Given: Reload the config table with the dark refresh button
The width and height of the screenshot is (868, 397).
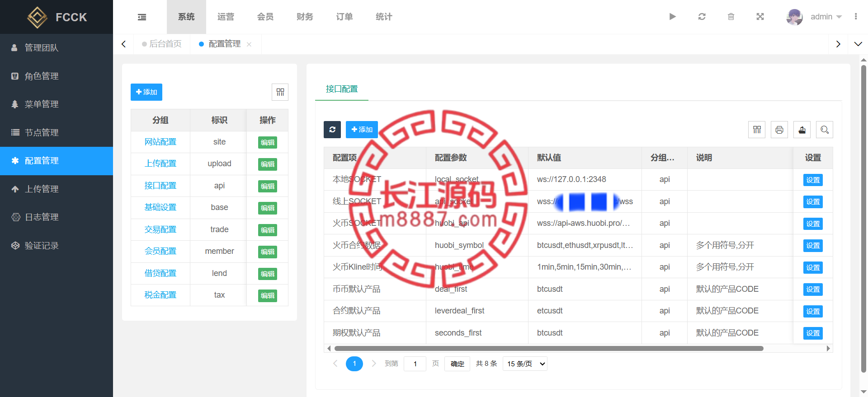Looking at the screenshot, I should tap(332, 130).
